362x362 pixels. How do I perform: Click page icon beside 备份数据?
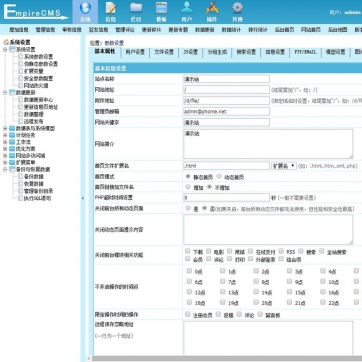click(x=21, y=176)
